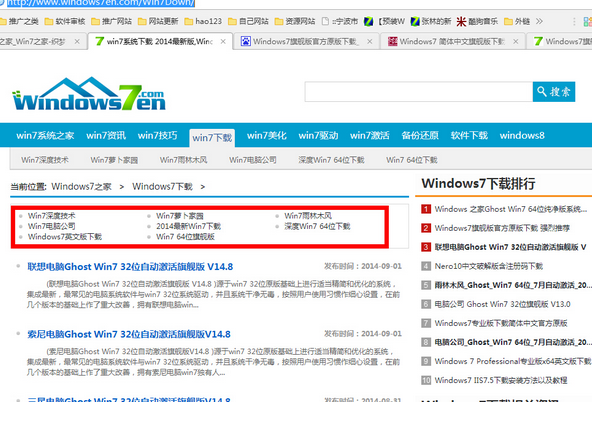
Task: Open article 联想电脑Ghost Win7 32位自动激活旗舰版 V14.8
Action: 130,267
